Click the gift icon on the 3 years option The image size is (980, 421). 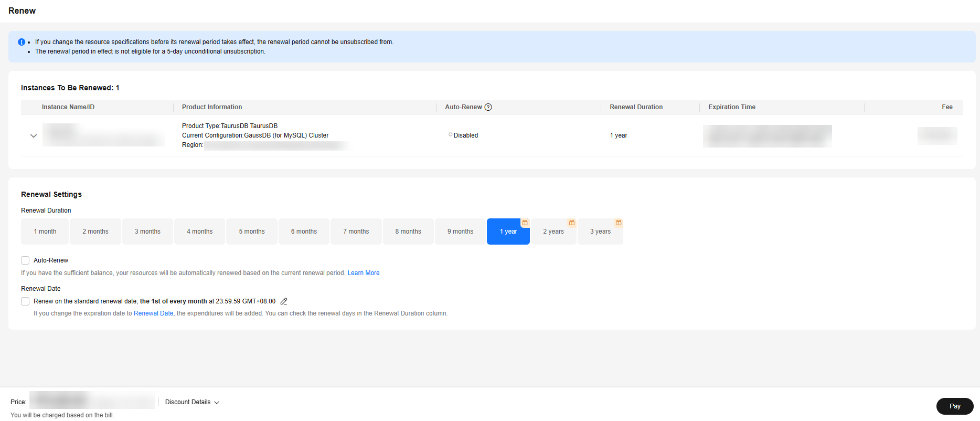pos(619,223)
